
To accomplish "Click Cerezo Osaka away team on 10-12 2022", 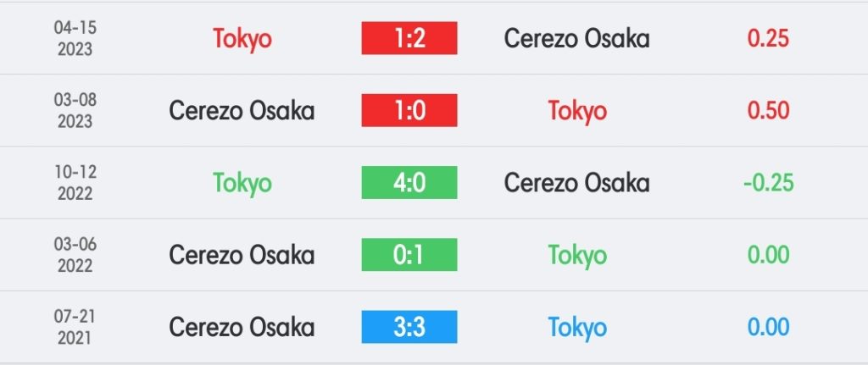I will pos(576,183).
